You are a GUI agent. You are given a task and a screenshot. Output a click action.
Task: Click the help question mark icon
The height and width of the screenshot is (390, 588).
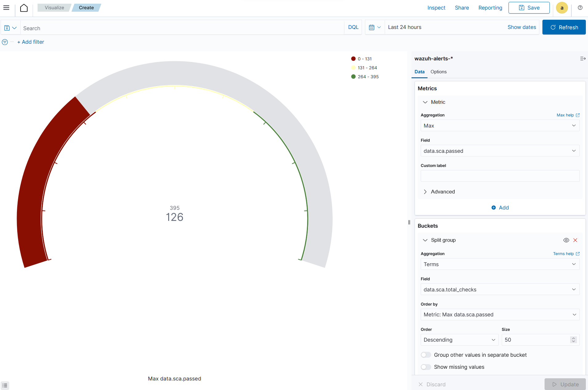click(580, 8)
